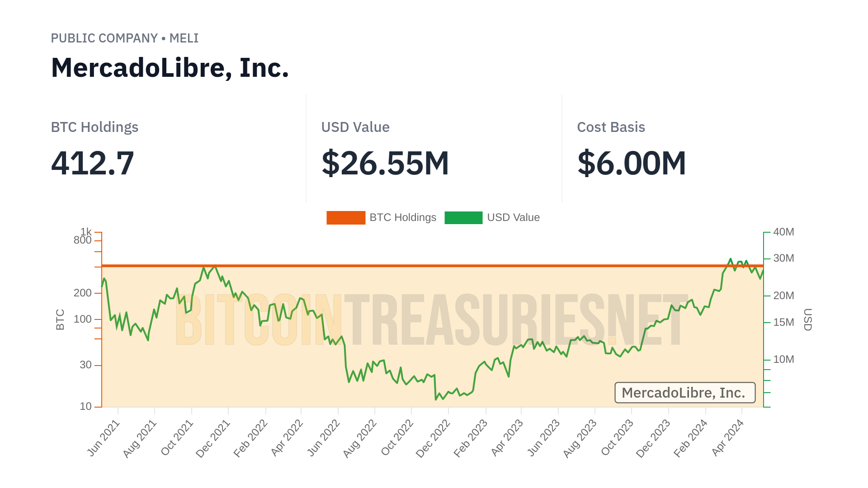868x488 pixels.
Task: Toggle the BTC Holdings legend label
Action: pyautogui.click(x=403, y=217)
